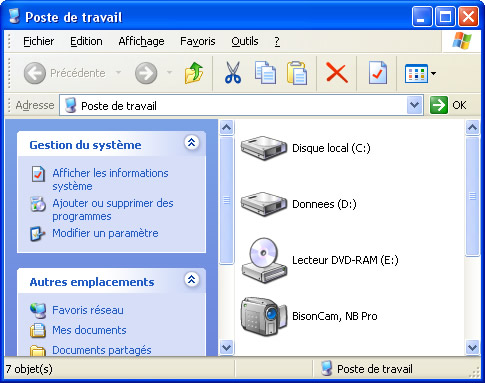
Task: Click the BisonCam, NB Pro label
Action: [335, 316]
